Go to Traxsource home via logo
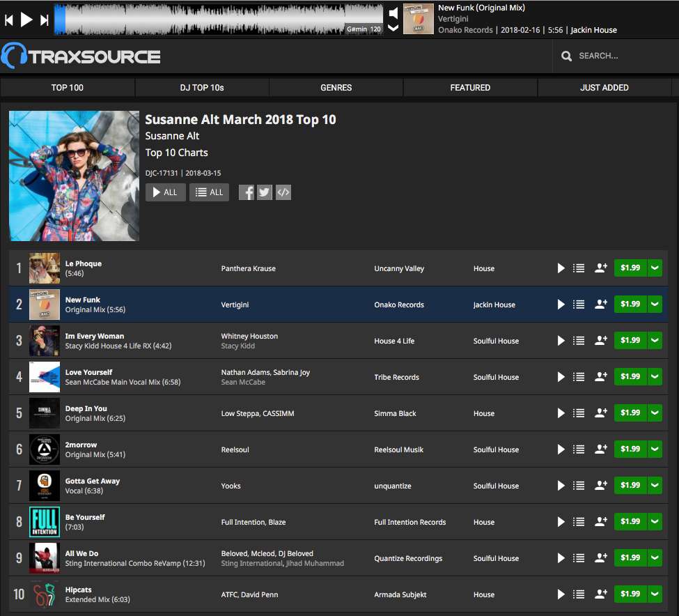This screenshot has width=679, height=616. pos(81,56)
